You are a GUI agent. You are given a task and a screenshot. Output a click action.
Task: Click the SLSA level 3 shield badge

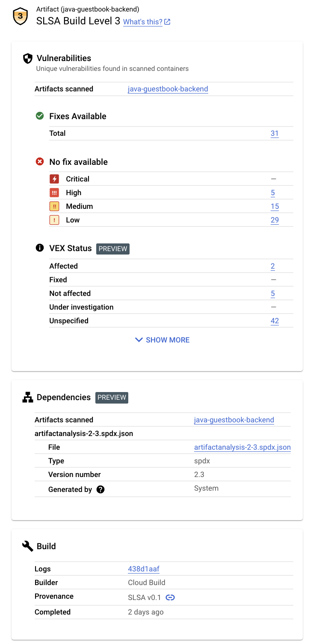click(21, 17)
